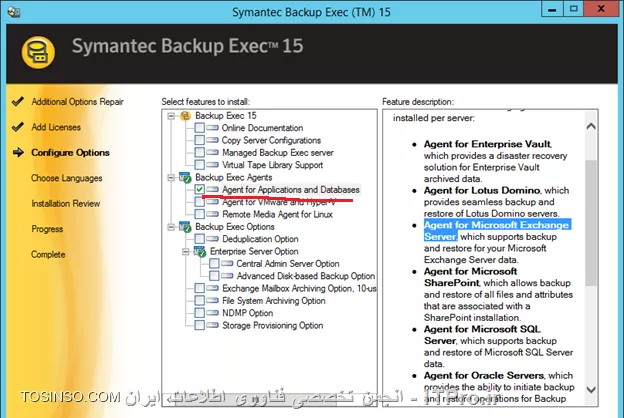Maximize the Symantec Backup Exec window
The width and height of the screenshot is (624, 418).
pos(573,9)
